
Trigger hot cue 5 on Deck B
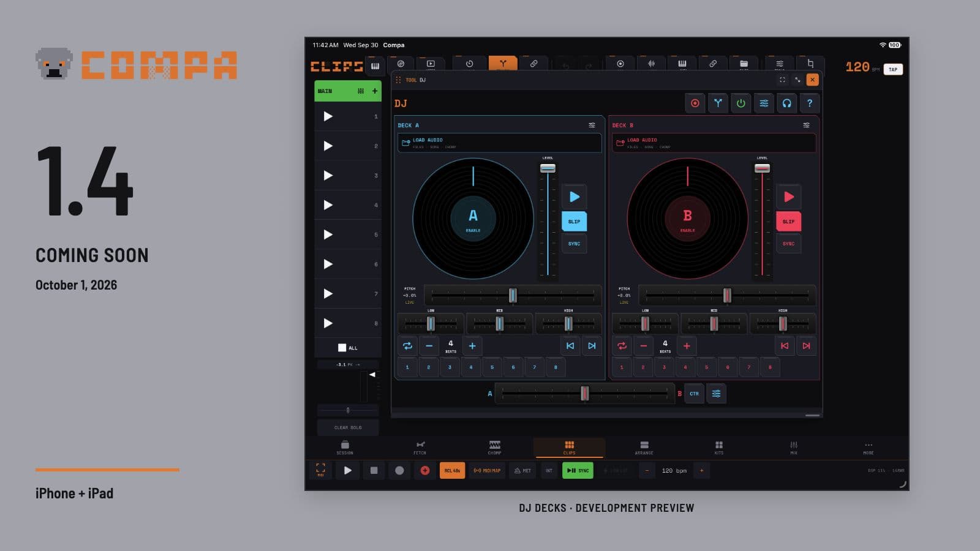point(706,367)
